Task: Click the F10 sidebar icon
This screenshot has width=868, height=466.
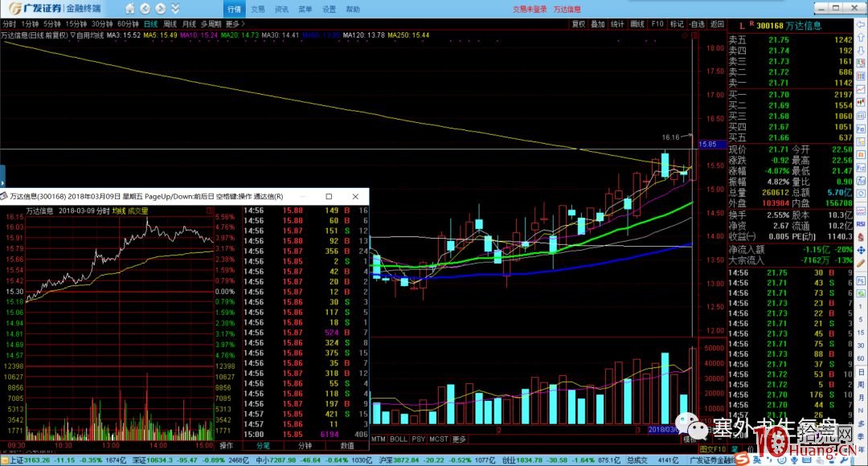Action: coord(862,129)
